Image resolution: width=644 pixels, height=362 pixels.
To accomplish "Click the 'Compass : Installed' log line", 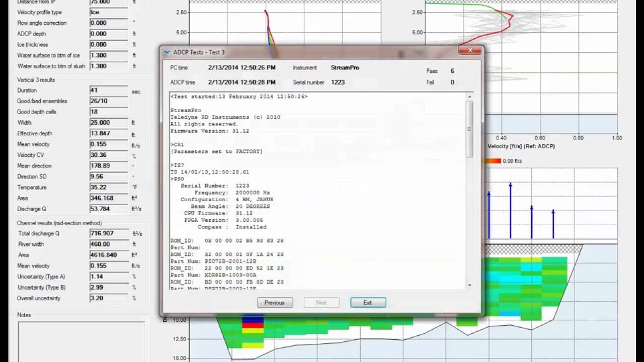I will [x=232, y=227].
